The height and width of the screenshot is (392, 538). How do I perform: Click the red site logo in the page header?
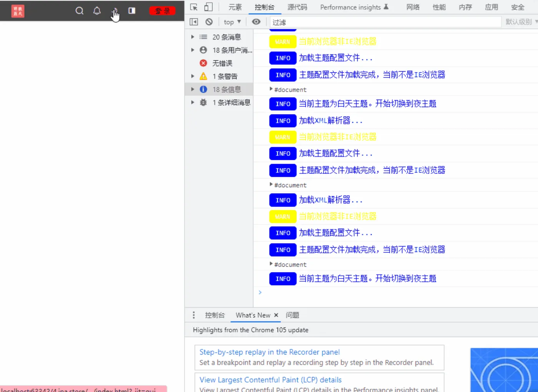point(18,11)
